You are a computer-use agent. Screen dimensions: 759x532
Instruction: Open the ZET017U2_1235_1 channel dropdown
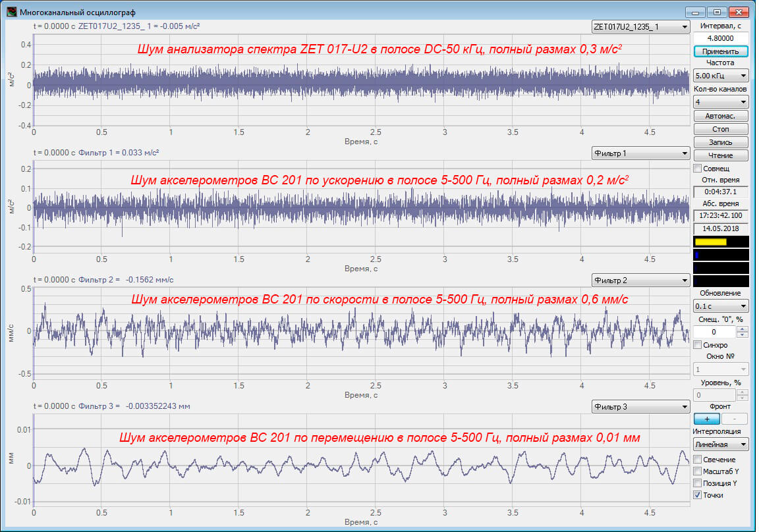click(x=641, y=27)
